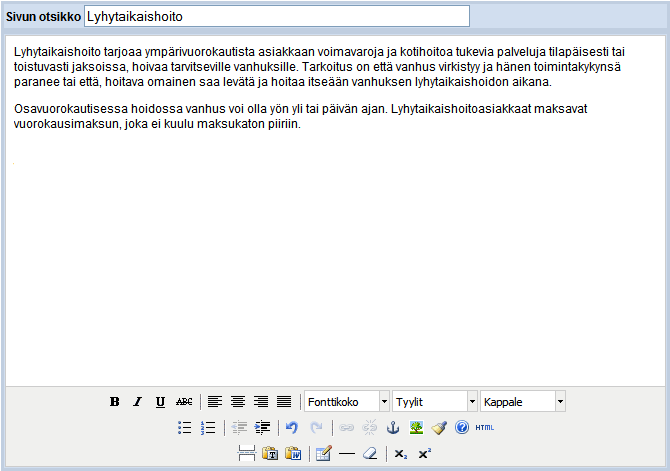The image size is (670, 471).
Task: Click the word "Lyhytaikaishoitoasiakkaat" in the text
Action: click(461, 109)
